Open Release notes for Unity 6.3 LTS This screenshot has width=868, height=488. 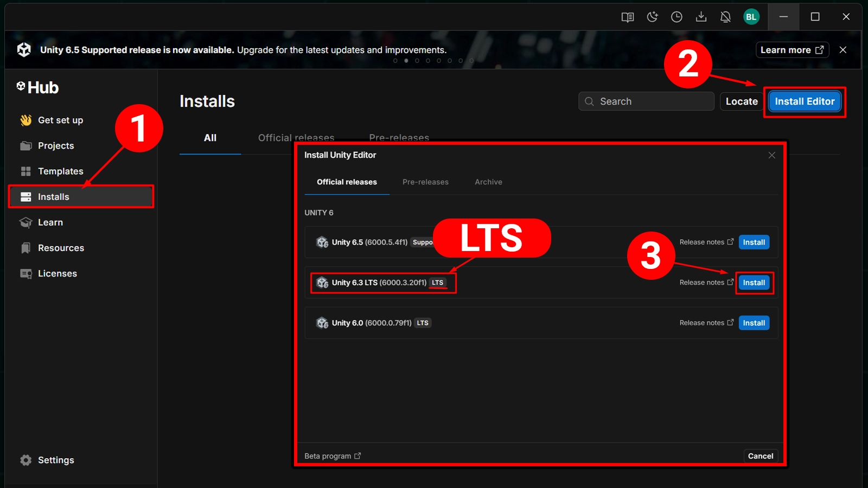point(706,282)
